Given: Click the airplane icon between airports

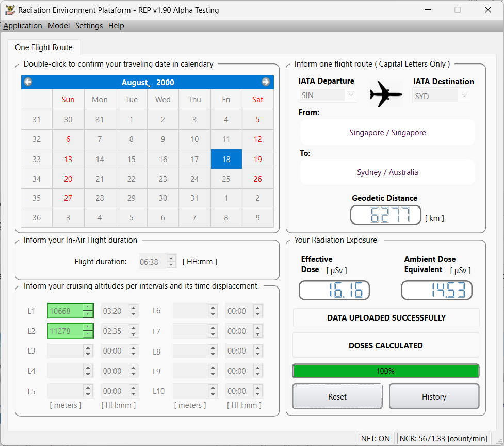Looking at the screenshot, I should [386, 94].
